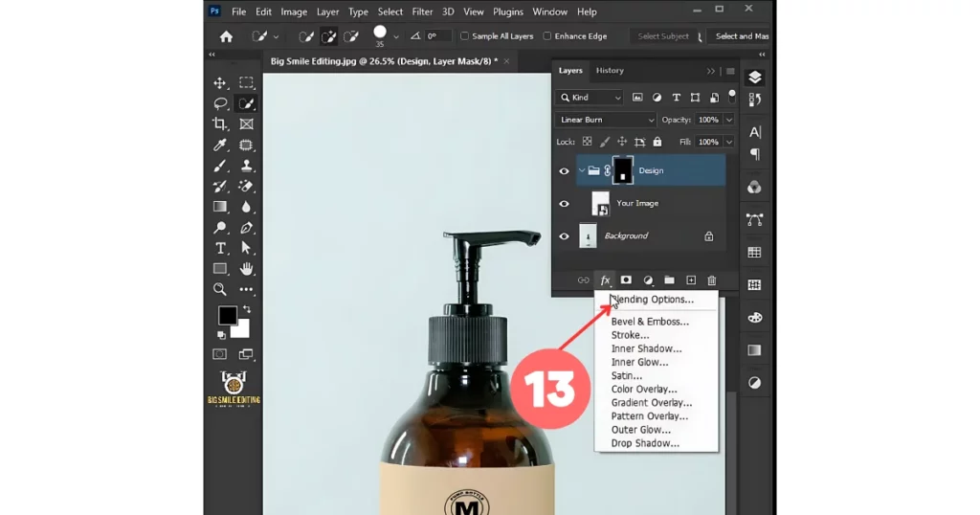Select the Path Selection tool
The width and height of the screenshot is (980, 515).
[x=246, y=248]
